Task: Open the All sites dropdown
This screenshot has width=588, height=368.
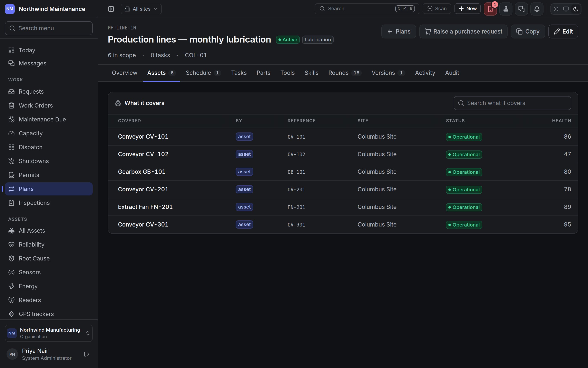Action: pos(141,9)
